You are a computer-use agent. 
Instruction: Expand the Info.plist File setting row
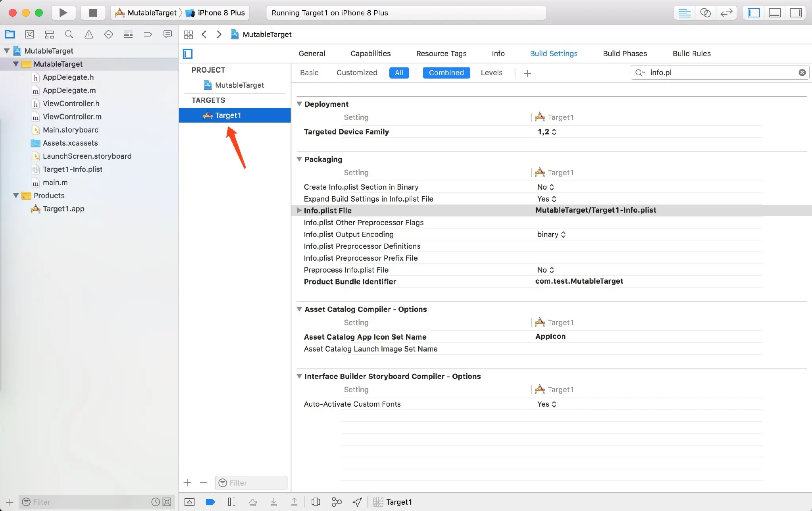[299, 210]
